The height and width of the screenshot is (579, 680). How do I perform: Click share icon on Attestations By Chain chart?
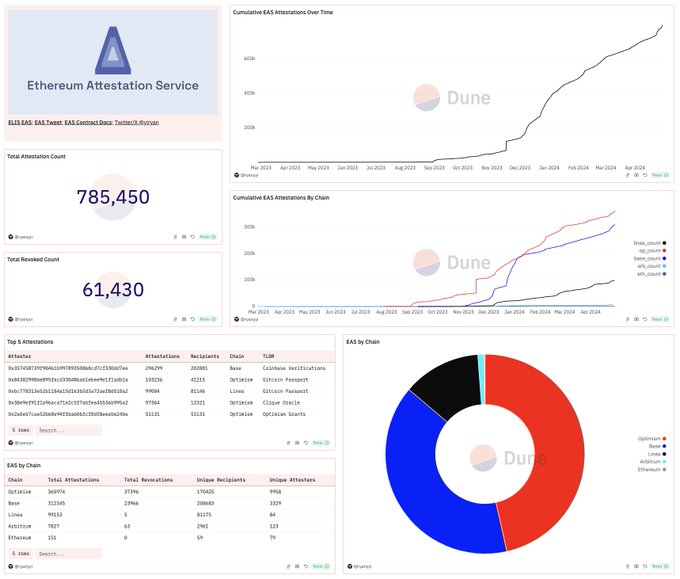pos(628,319)
